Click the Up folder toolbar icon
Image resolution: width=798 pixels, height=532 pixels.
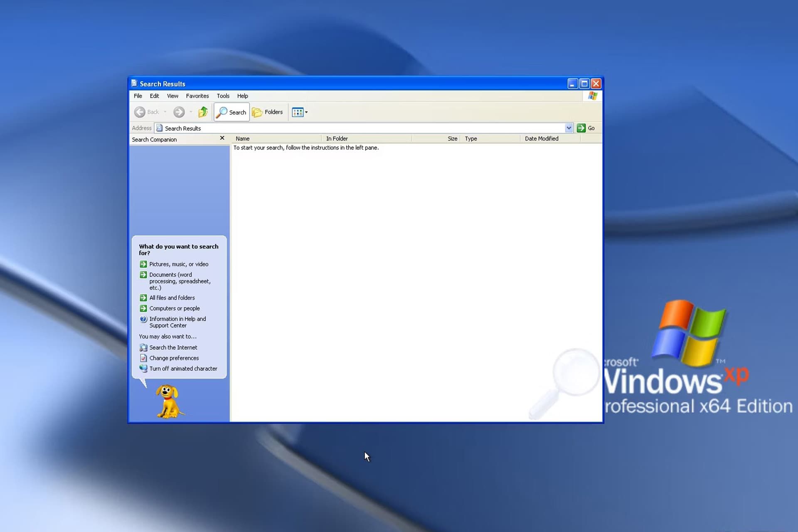tap(203, 112)
